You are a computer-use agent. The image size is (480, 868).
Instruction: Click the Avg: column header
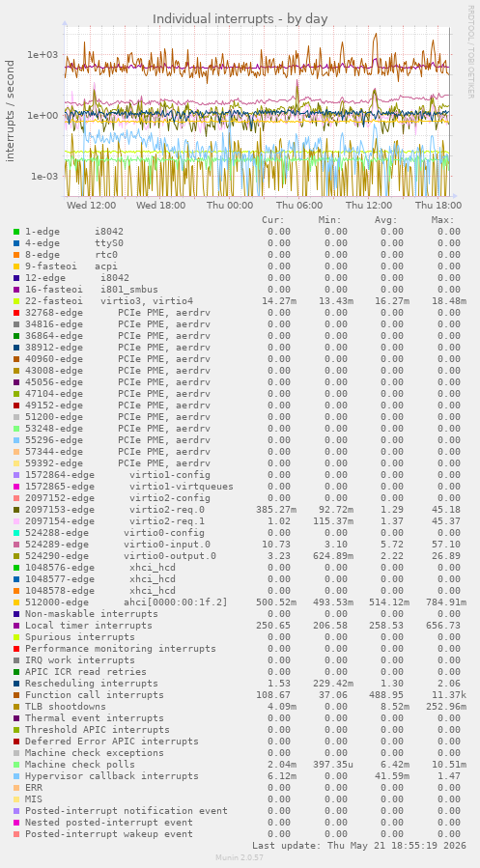click(386, 220)
